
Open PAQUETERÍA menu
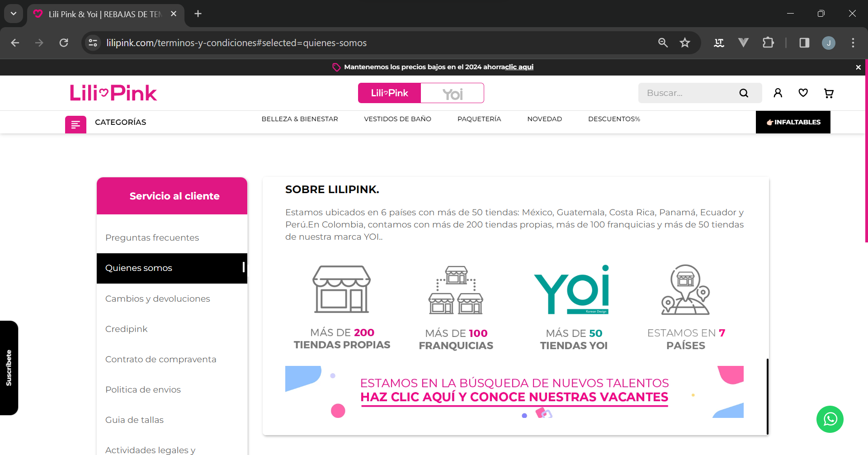click(479, 119)
